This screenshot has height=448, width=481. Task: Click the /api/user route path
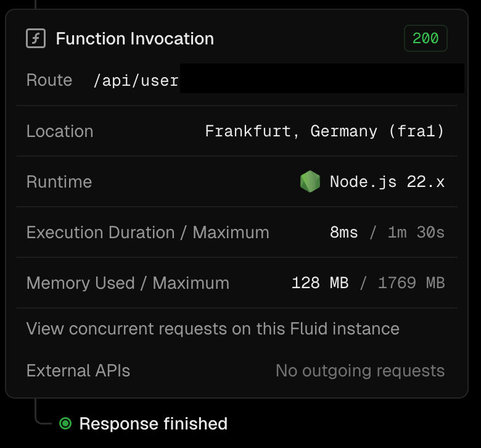click(x=136, y=80)
